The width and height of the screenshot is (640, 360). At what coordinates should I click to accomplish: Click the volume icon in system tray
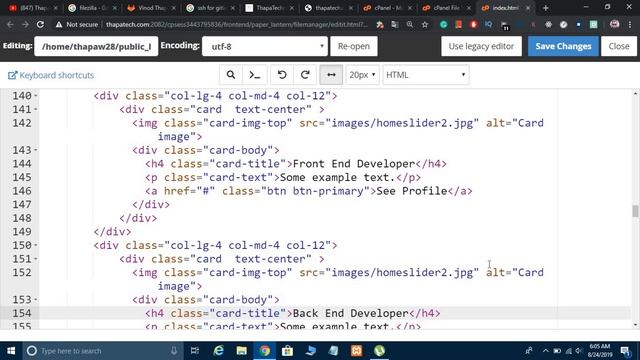point(579,351)
